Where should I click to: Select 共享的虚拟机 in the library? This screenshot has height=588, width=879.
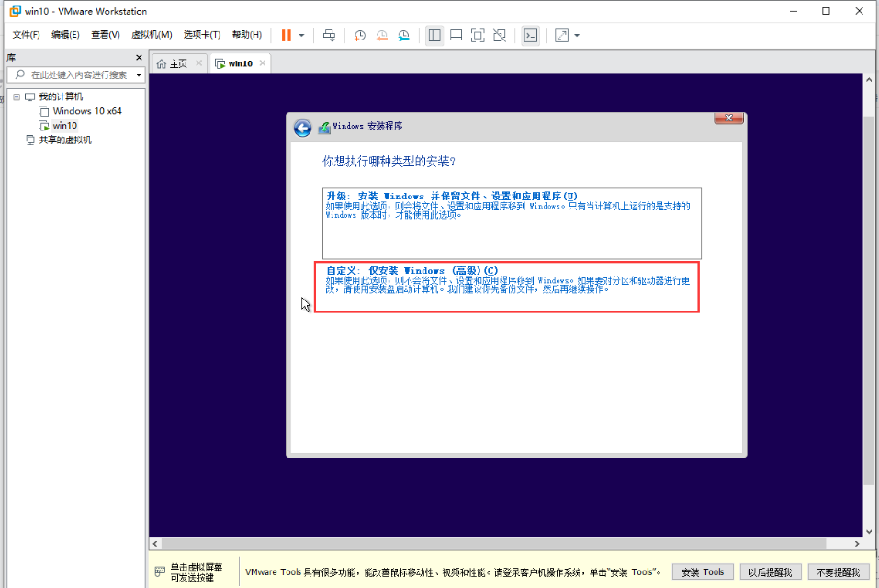65,141
